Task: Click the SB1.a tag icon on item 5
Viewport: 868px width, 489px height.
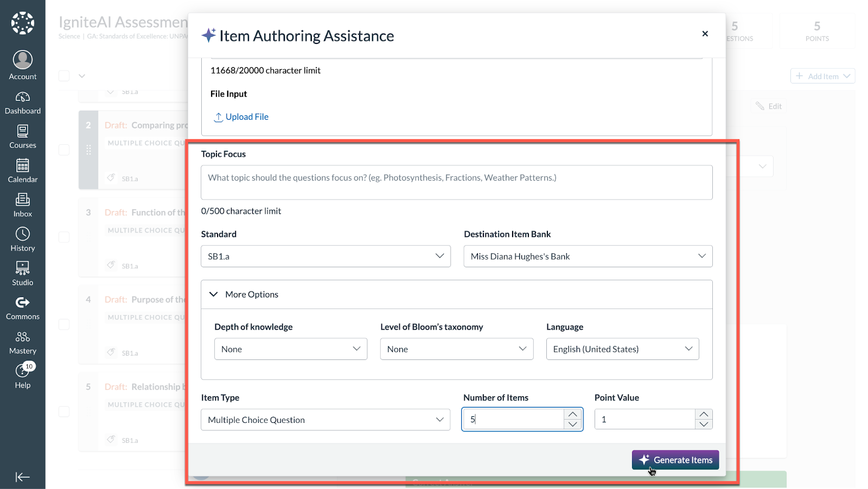Action: click(x=111, y=440)
